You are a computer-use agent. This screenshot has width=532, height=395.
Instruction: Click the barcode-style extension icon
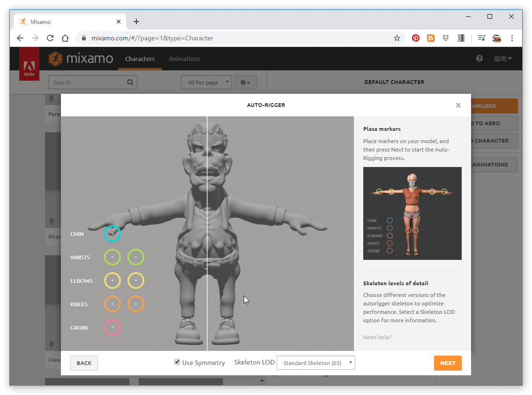coord(461,38)
